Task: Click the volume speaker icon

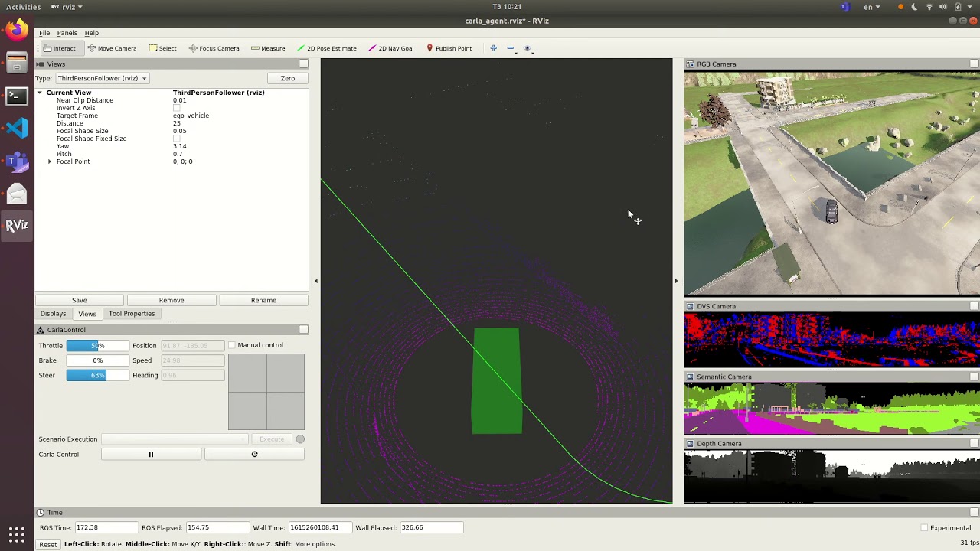Action: coord(944,7)
